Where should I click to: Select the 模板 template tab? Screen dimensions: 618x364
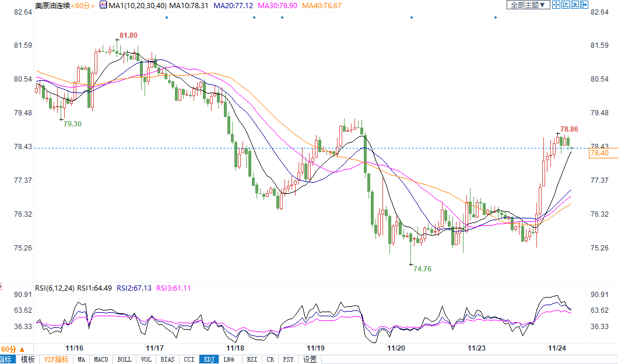click(x=28, y=359)
